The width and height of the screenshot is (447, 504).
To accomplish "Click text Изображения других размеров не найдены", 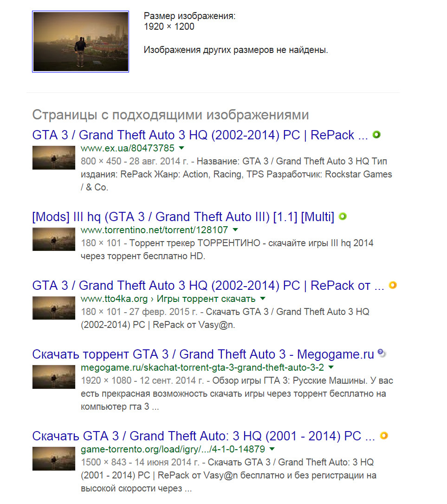I will click(x=236, y=50).
